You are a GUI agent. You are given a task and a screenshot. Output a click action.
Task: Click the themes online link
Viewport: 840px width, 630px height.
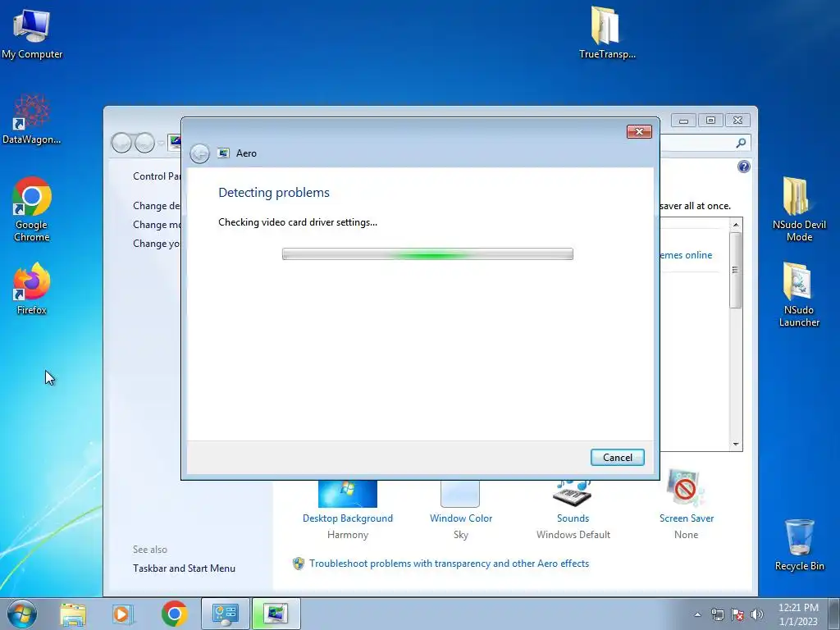(687, 255)
